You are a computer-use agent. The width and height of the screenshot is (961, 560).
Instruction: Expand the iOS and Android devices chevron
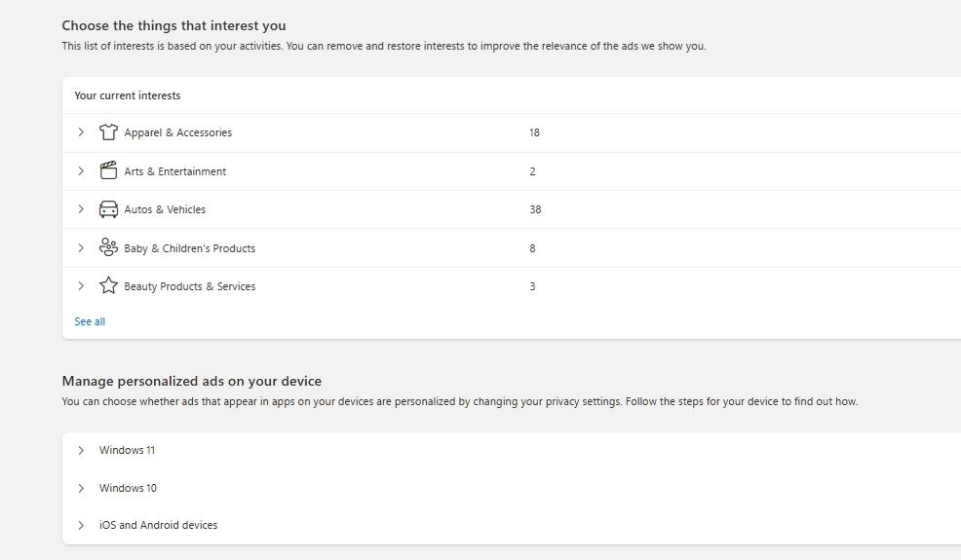[x=81, y=525]
